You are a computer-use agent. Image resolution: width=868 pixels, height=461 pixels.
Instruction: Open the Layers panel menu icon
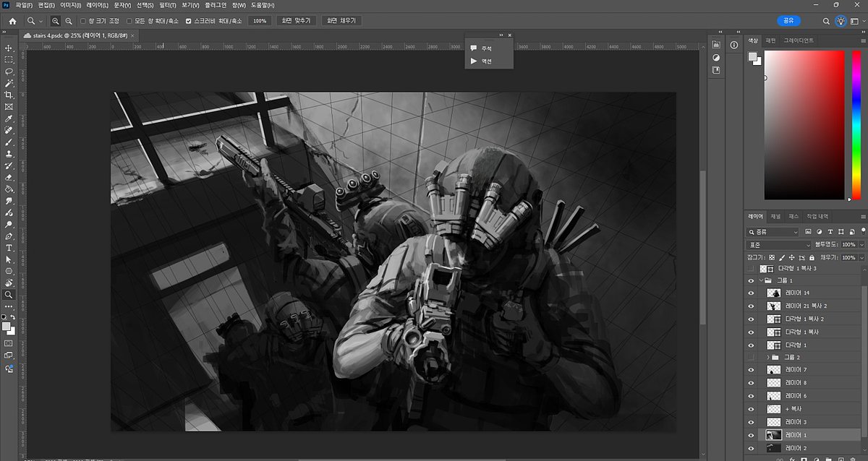(862, 216)
